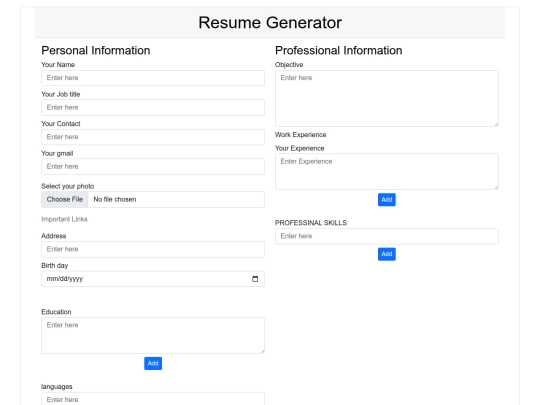Screen dimensions: 540x405
Task: Click the PROFESSINAL SKILLS input field
Action: click(387, 236)
